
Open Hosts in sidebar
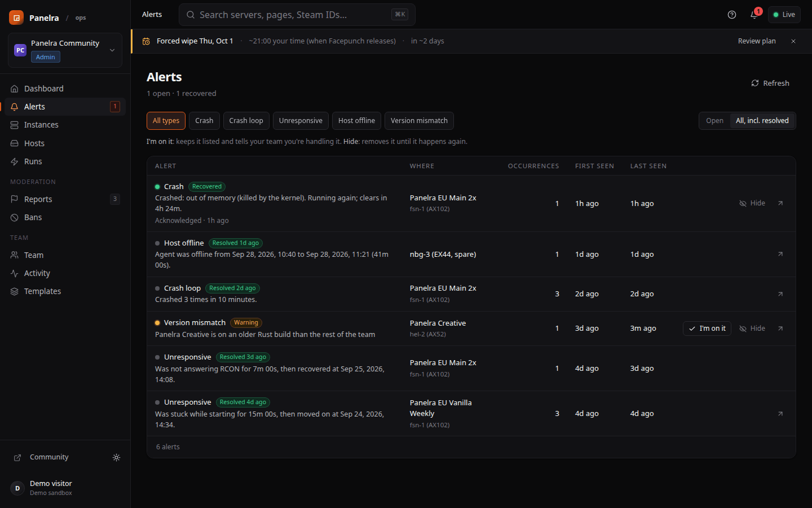coord(65,143)
